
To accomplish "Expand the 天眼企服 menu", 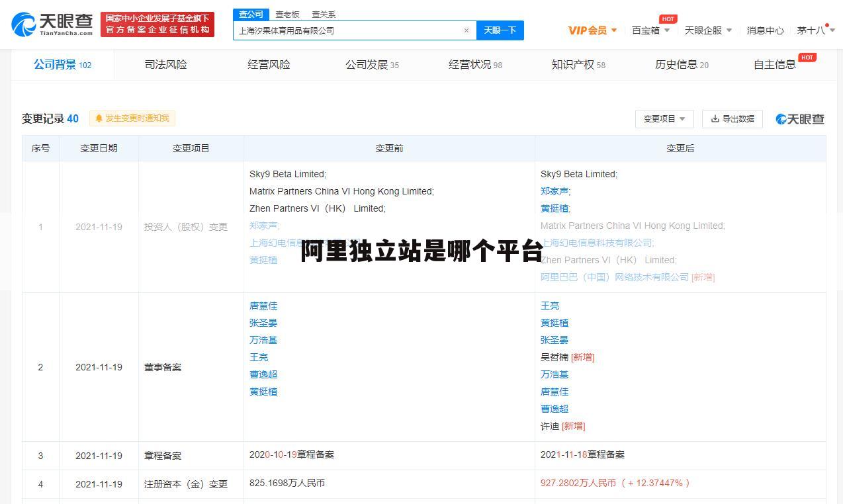I will (708, 30).
